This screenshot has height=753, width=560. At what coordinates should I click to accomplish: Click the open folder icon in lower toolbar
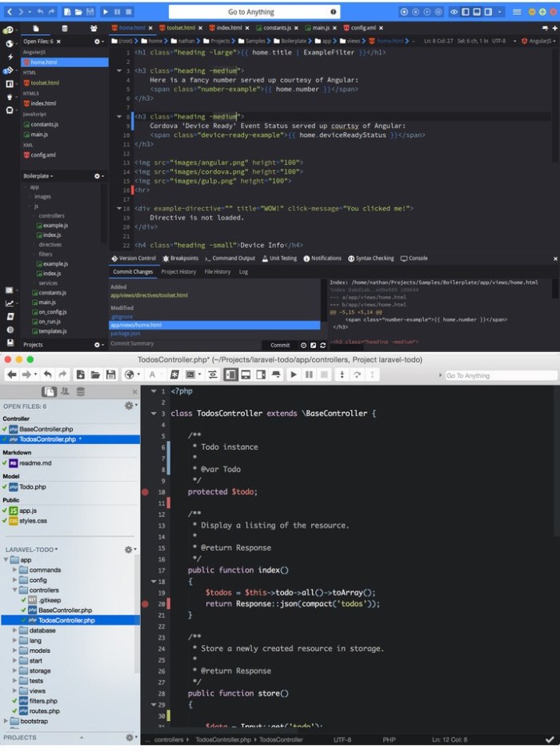(95, 374)
